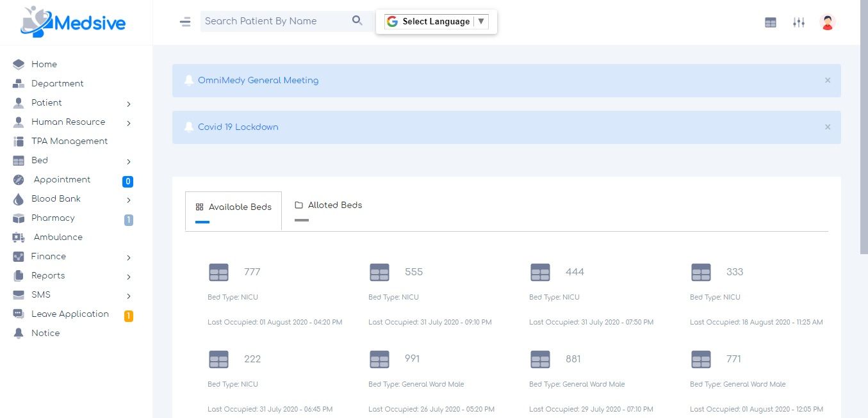Toggle the sidebar hamburger menu icon
The width and height of the screenshot is (868, 418).
(x=185, y=22)
